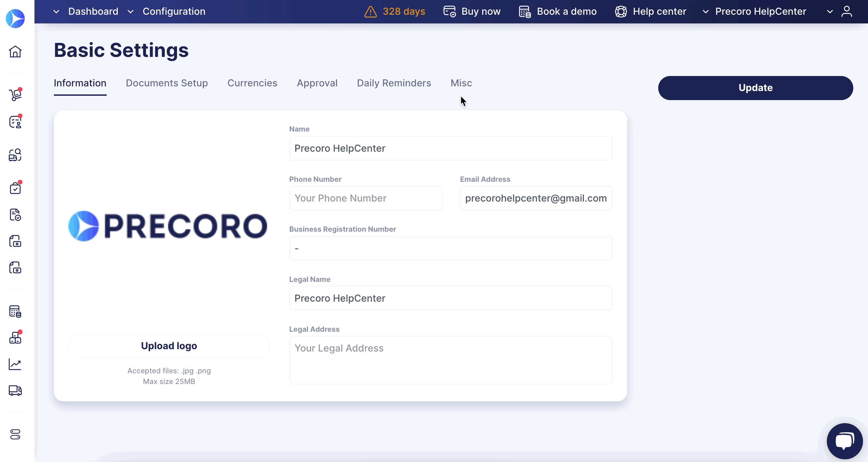Screen dimensions: 868x462
Task: Click the 328 days trial notice
Action: tap(404, 11)
